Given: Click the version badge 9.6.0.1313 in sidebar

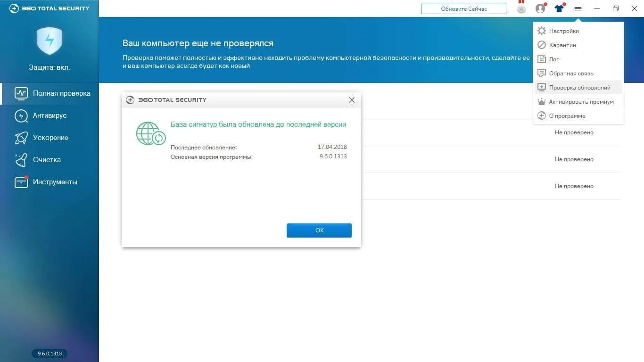Looking at the screenshot, I should 50,354.
